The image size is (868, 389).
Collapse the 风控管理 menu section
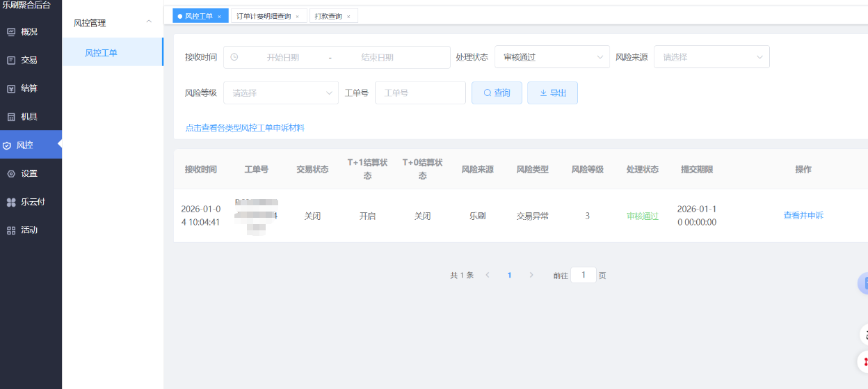pos(148,22)
